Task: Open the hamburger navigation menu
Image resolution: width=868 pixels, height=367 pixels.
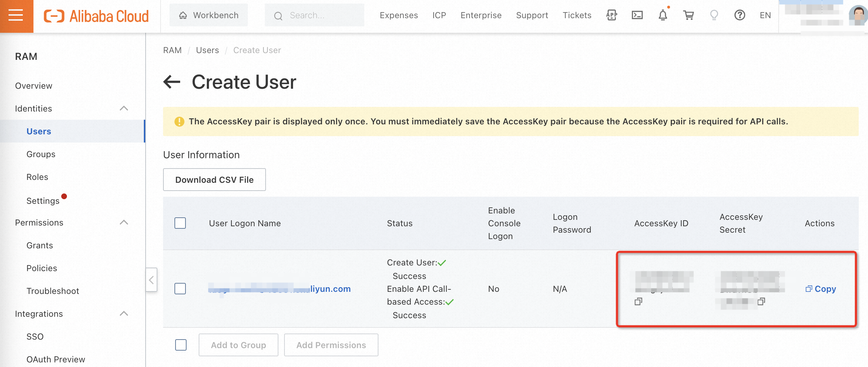Action: coord(16,16)
